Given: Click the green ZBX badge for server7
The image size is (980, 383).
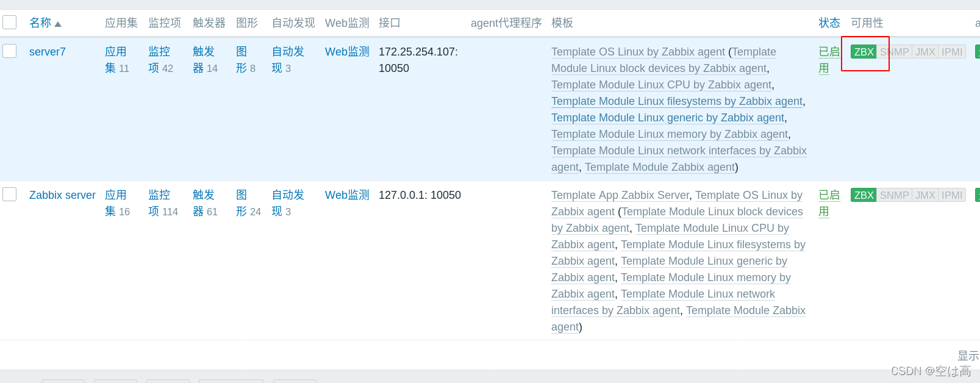Looking at the screenshot, I should point(864,52).
